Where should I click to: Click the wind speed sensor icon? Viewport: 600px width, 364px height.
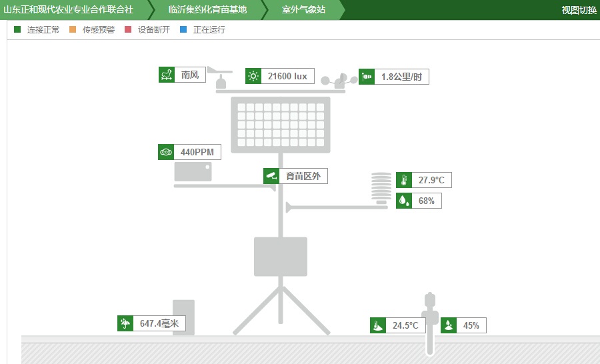(x=367, y=77)
